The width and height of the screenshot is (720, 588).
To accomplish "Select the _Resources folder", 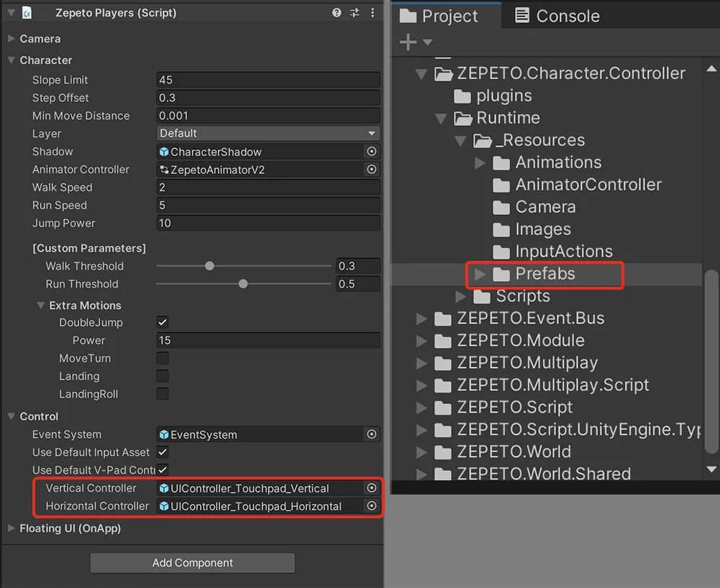I will point(540,140).
